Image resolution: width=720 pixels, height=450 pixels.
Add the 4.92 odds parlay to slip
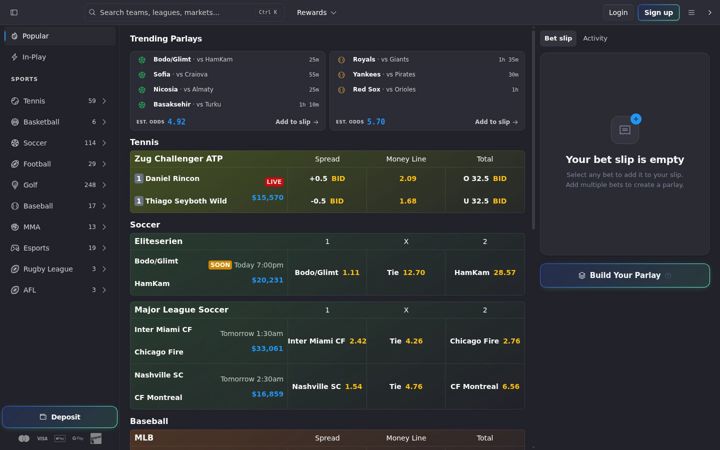[x=297, y=122]
